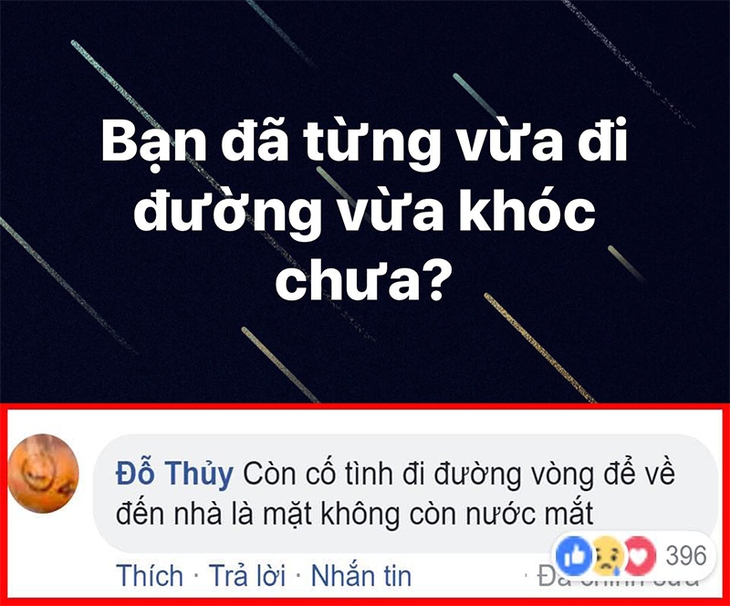Click "đến nhà là mặt không còn nước mắt"
This screenshot has height=606, width=730.
355,514
